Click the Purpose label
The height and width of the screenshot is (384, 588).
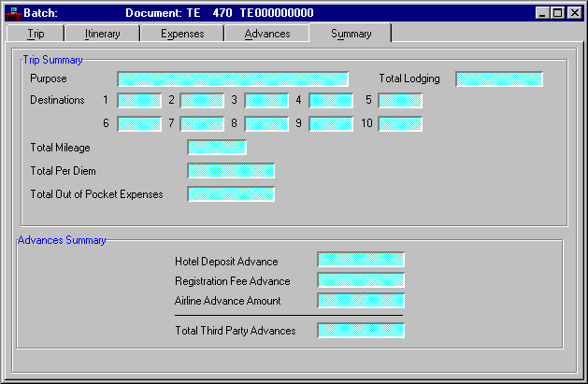pos(49,78)
